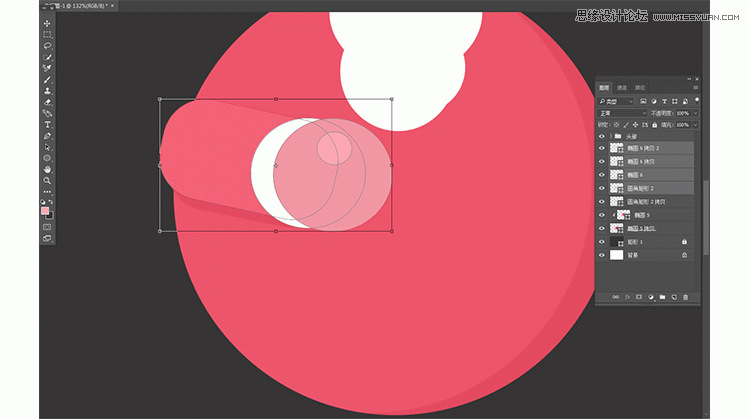Open the fill percentage dropdown arrow
750x419 pixels.
(695, 125)
